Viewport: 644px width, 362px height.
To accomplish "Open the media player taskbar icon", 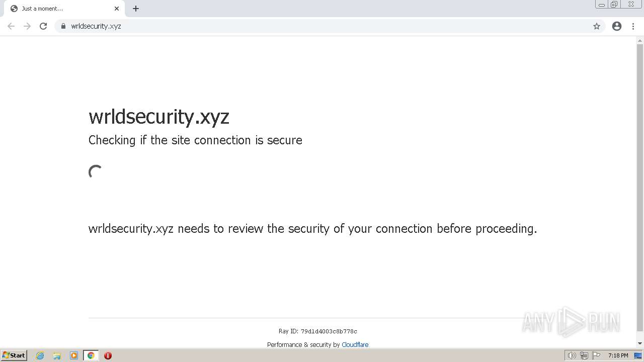I will click(x=74, y=355).
